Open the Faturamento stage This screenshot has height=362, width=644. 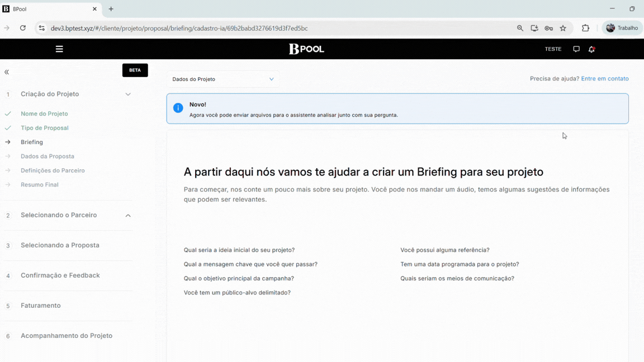coord(41,306)
